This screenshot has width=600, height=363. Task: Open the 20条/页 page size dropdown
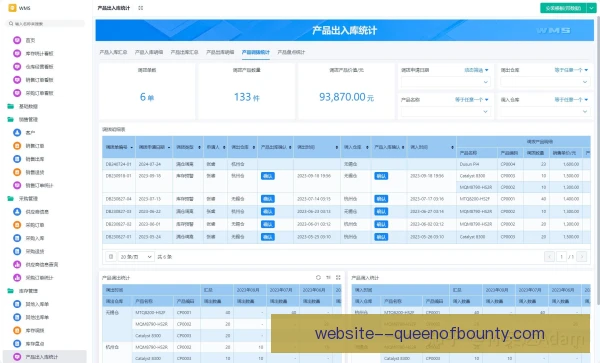pos(136,257)
